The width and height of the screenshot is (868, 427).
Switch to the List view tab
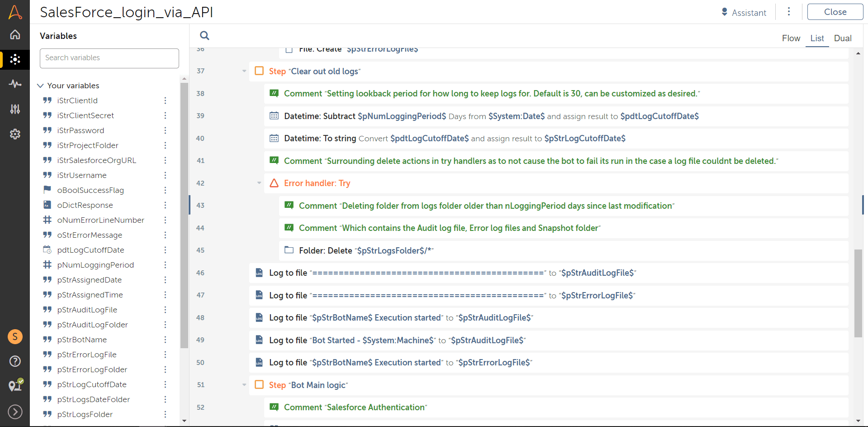[x=817, y=38]
